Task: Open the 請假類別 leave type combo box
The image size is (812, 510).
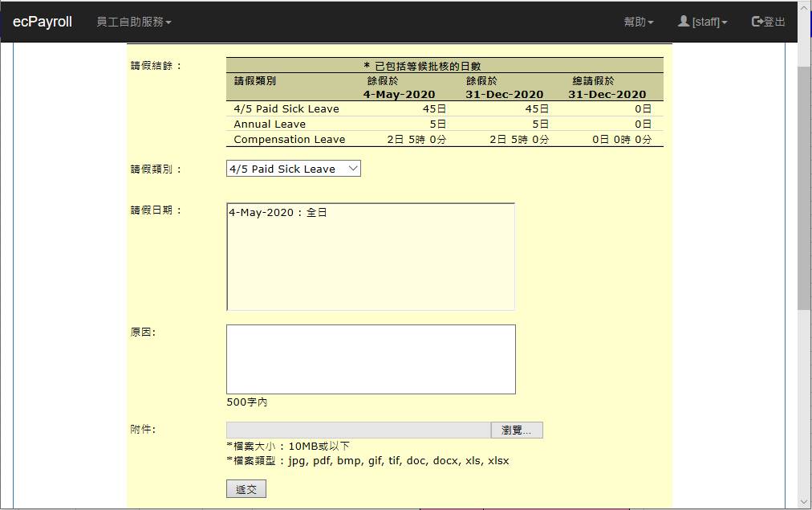Action: click(x=293, y=169)
